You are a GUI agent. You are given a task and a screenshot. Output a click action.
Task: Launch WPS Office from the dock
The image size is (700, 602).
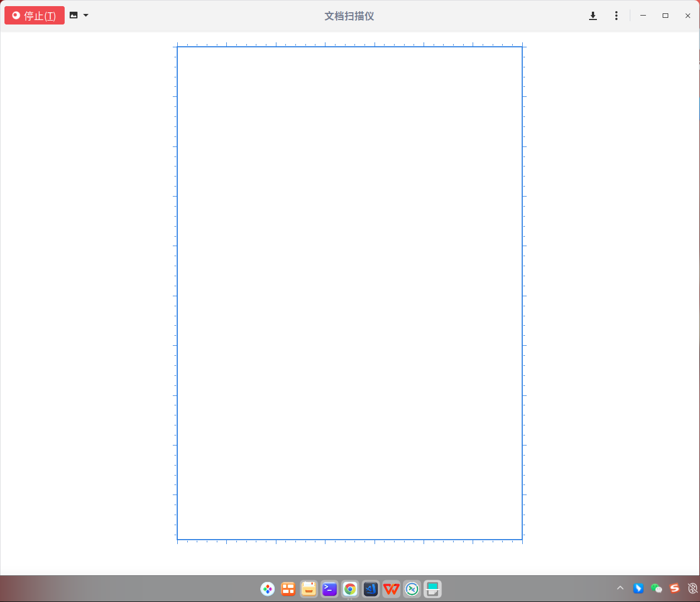tap(391, 589)
